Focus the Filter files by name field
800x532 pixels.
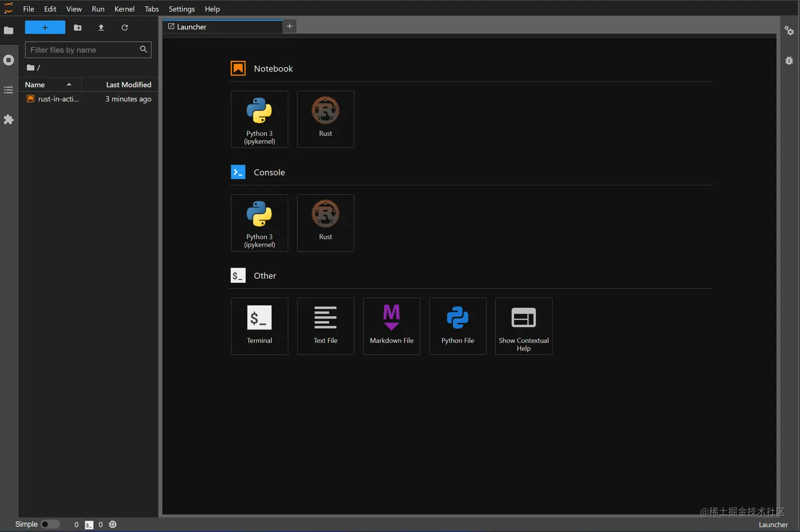88,50
